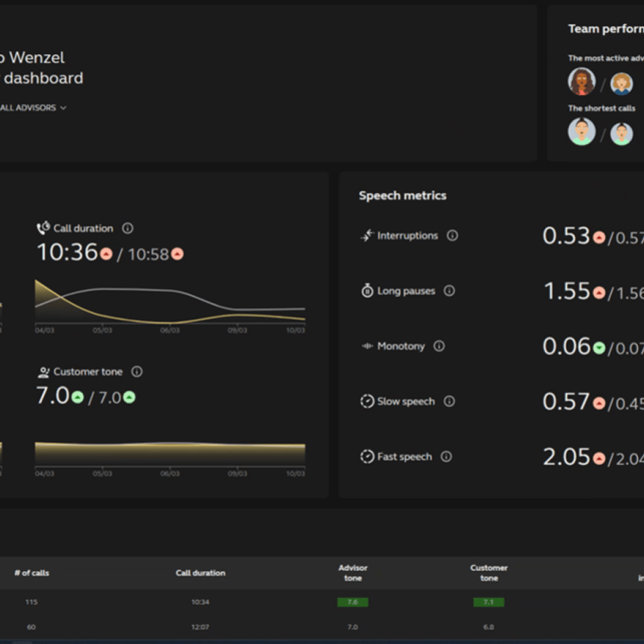
Task: Sort table by # of calls column
Action: (x=32, y=573)
